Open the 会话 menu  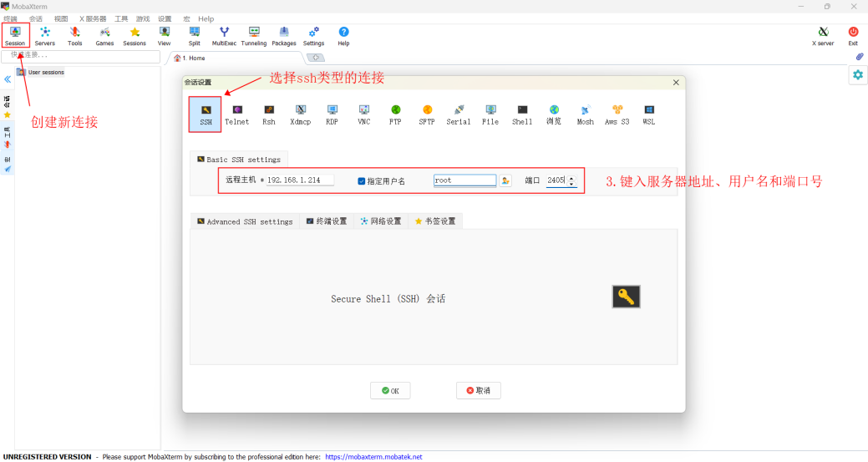pyautogui.click(x=36, y=19)
